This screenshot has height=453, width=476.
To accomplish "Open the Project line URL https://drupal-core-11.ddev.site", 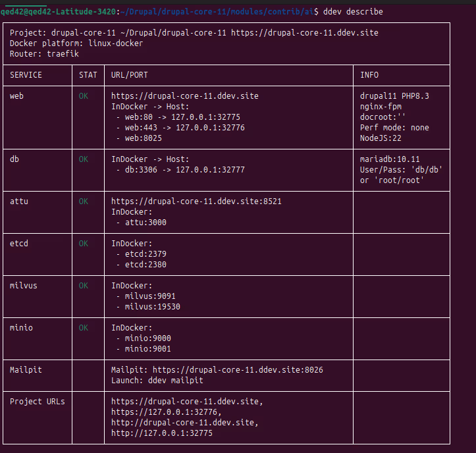I will click(304, 33).
